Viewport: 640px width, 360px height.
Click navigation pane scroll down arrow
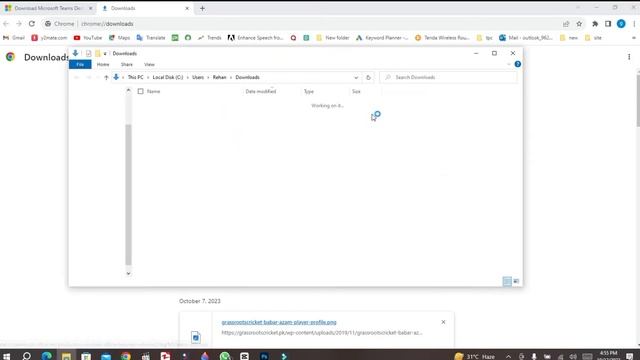pos(129,273)
